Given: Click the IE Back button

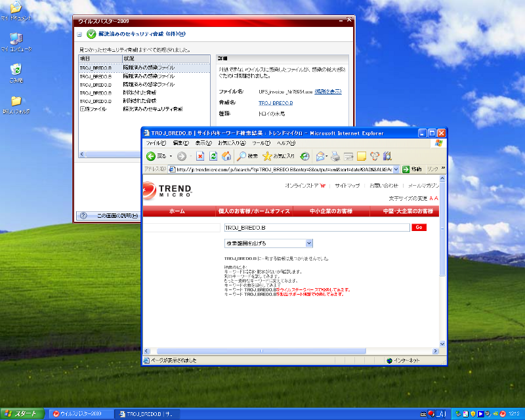Looking at the screenshot, I should pos(156,156).
